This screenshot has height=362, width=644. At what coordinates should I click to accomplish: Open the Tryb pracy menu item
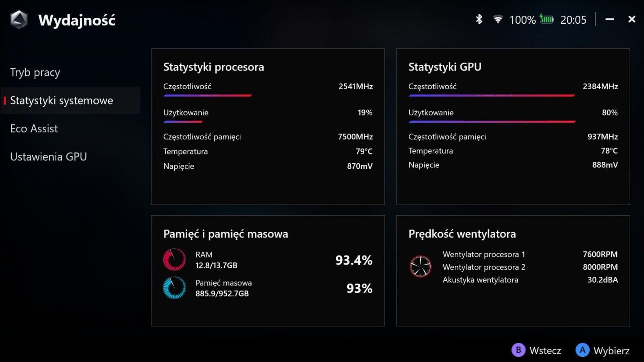pos(35,72)
